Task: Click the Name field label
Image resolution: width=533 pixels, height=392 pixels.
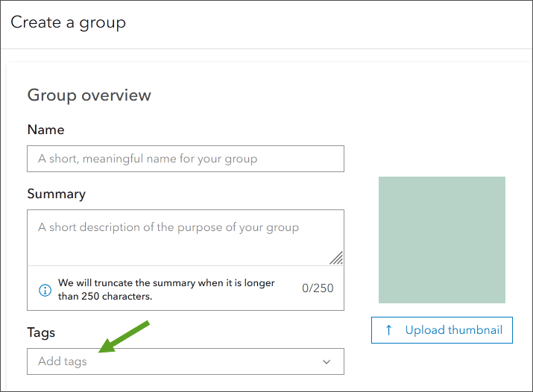Action: tap(45, 130)
